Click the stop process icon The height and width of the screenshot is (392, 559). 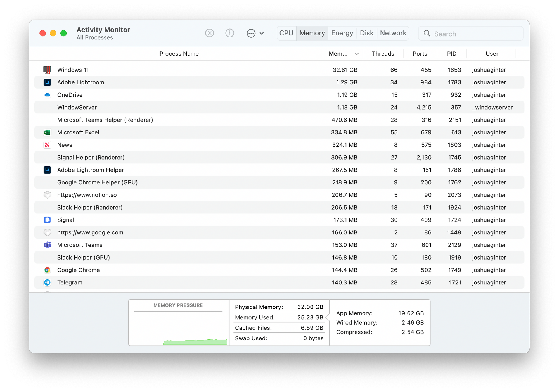(x=209, y=33)
